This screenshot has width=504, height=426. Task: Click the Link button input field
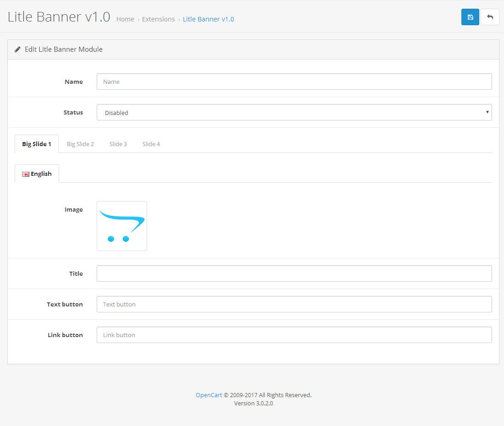(x=294, y=335)
